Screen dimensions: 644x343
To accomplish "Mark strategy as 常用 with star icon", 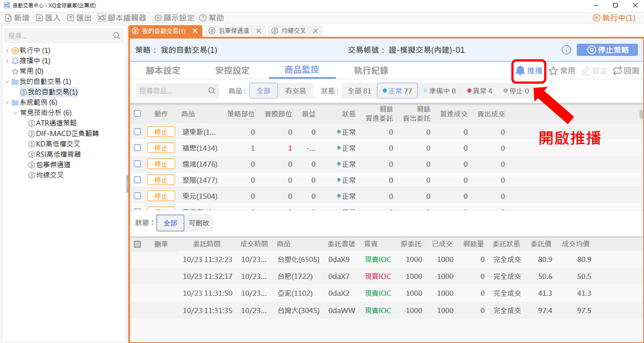I will 554,71.
